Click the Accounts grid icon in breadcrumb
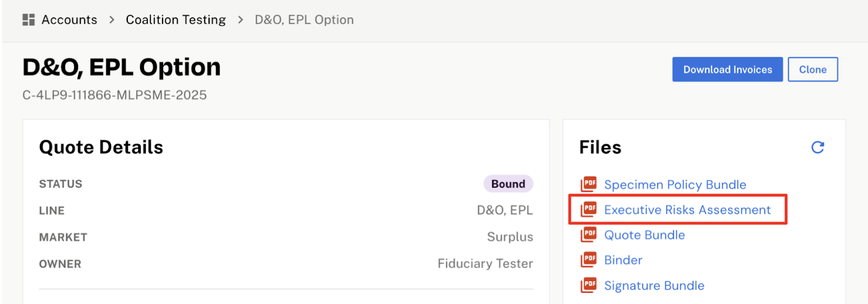868x304 pixels. point(29,20)
